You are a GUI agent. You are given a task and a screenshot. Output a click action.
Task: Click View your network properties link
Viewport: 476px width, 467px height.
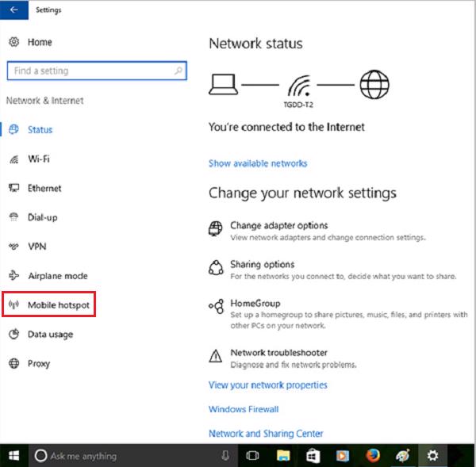[x=267, y=385]
